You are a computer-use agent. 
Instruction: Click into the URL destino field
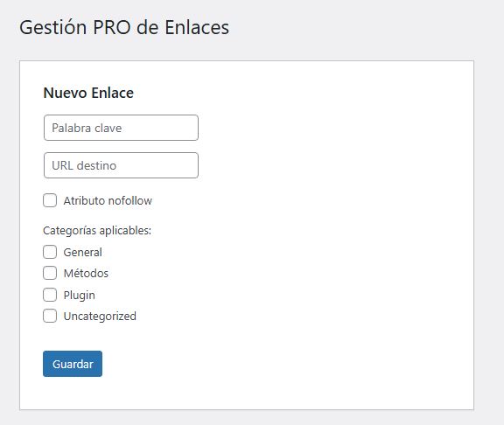pos(121,165)
